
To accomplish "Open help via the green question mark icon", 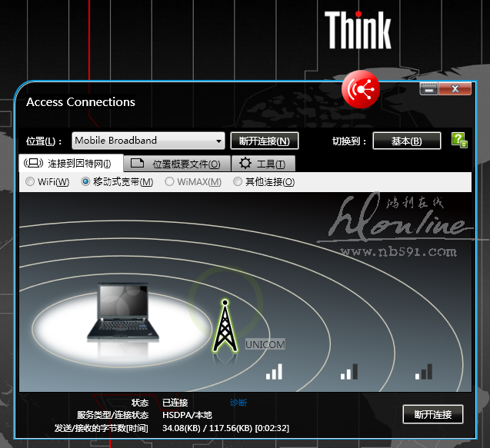I will [458, 140].
